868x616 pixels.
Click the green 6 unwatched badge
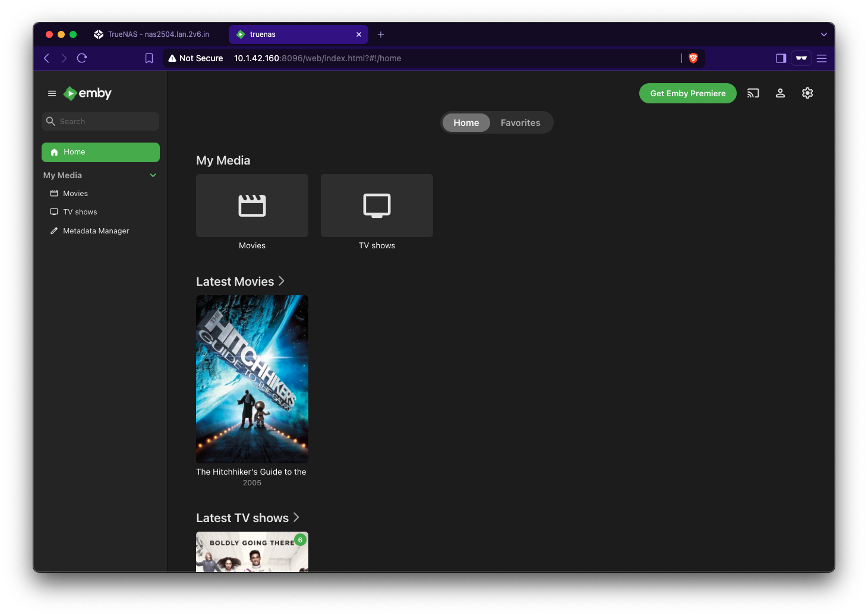(300, 540)
